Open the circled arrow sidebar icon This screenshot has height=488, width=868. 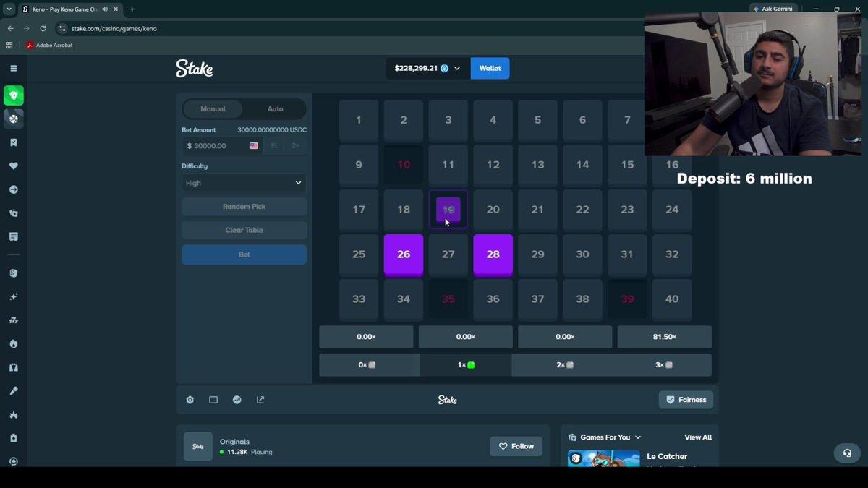[13, 189]
